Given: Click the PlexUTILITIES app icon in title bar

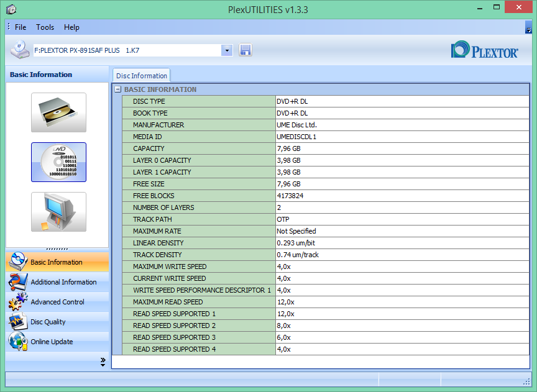Looking at the screenshot, I should [11, 9].
